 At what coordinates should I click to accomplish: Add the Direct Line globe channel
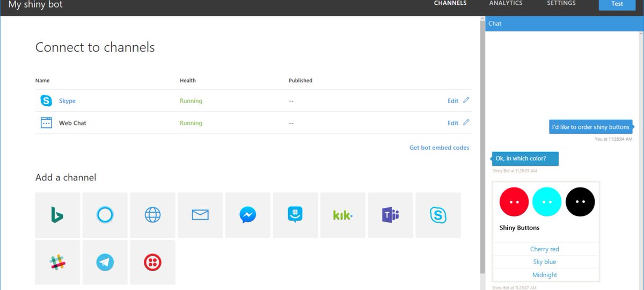point(152,215)
